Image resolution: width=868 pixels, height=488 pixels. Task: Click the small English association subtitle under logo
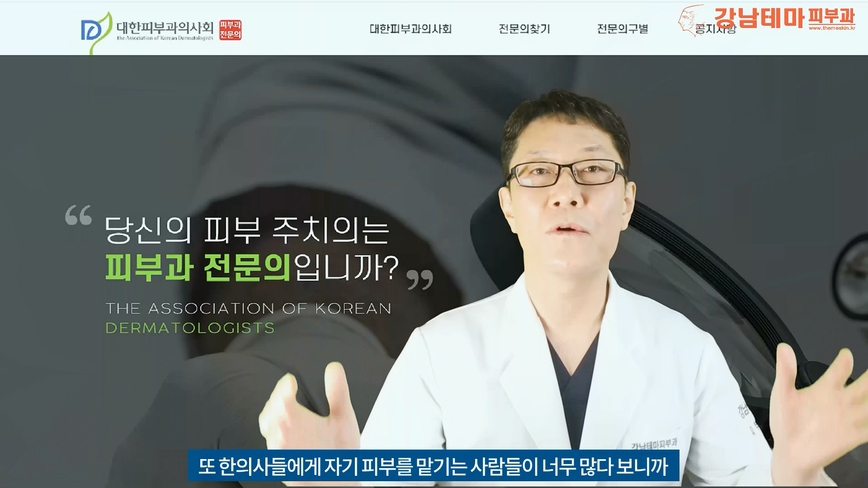pyautogui.click(x=165, y=38)
